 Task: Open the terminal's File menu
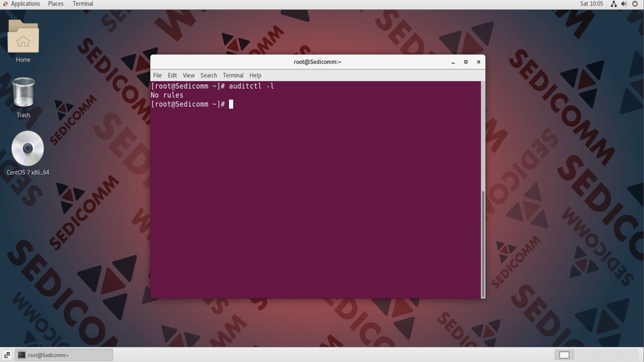[x=157, y=75]
